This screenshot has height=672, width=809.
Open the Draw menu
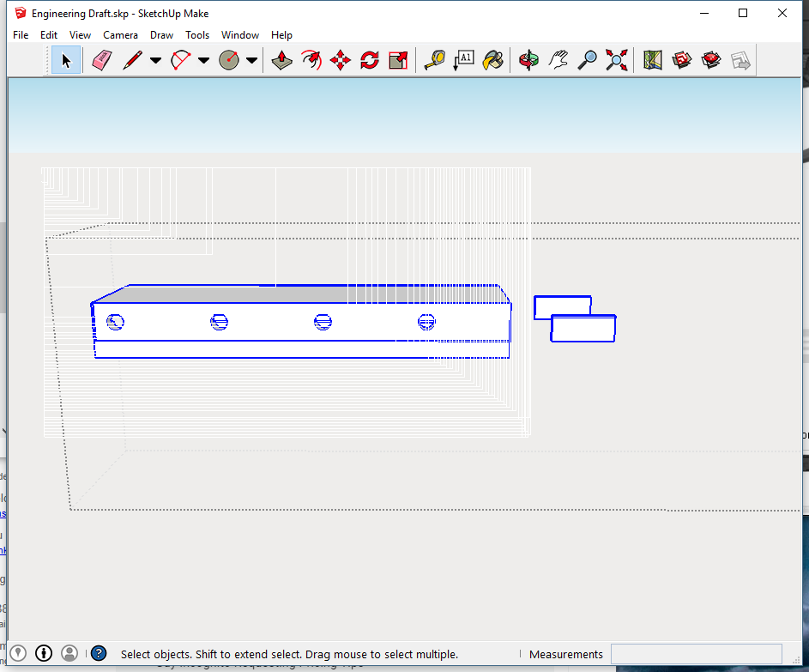(x=161, y=35)
